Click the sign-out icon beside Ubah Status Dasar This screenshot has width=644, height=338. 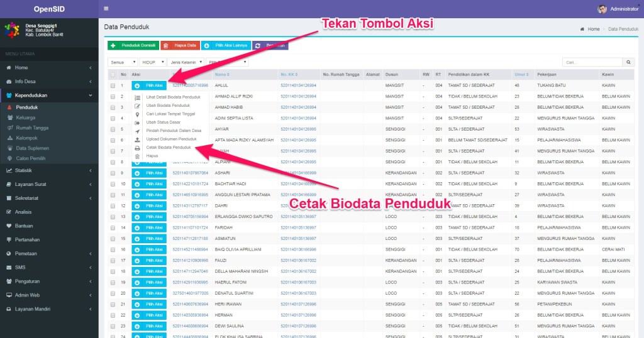(x=138, y=123)
